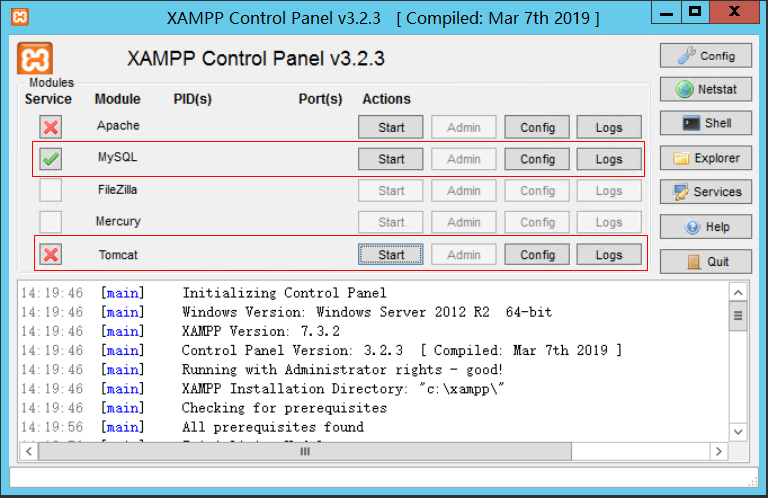
Task: Click log horizontal scroll right arrow
Action: pos(719,451)
